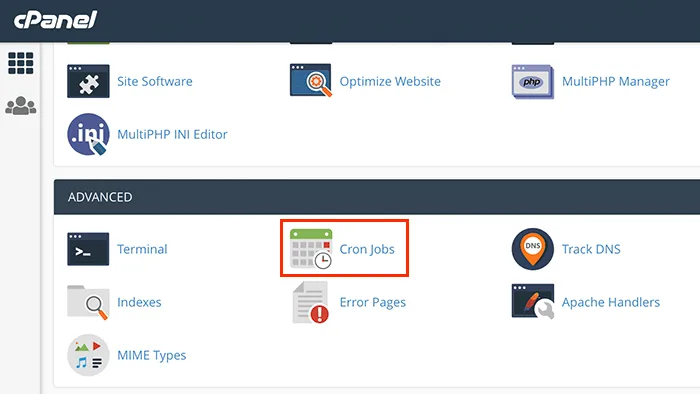The image size is (700, 394).
Task: Open the Terminal link
Action: [142, 249]
